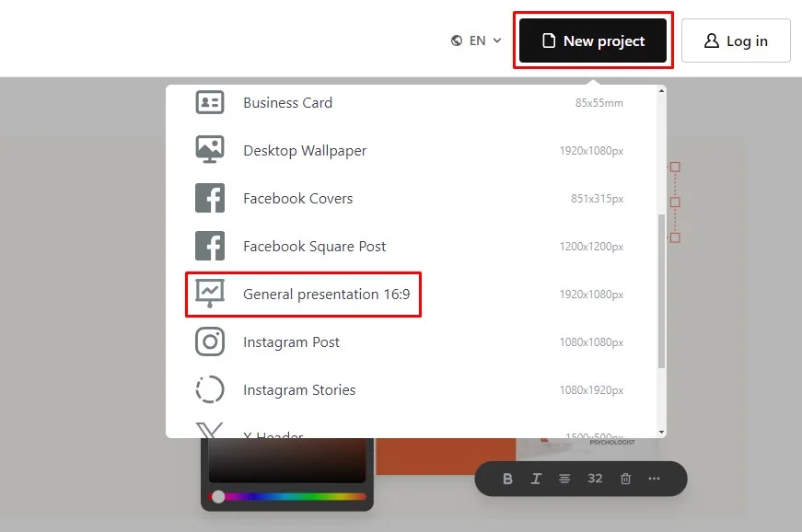This screenshot has height=532, width=802.
Task: Toggle bold formatting in text toolbar
Action: pyautogui.click(x=507, y=479)
